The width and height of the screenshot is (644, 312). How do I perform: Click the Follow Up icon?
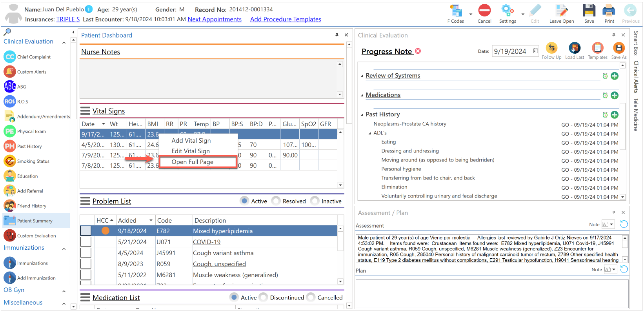(551, 48)
